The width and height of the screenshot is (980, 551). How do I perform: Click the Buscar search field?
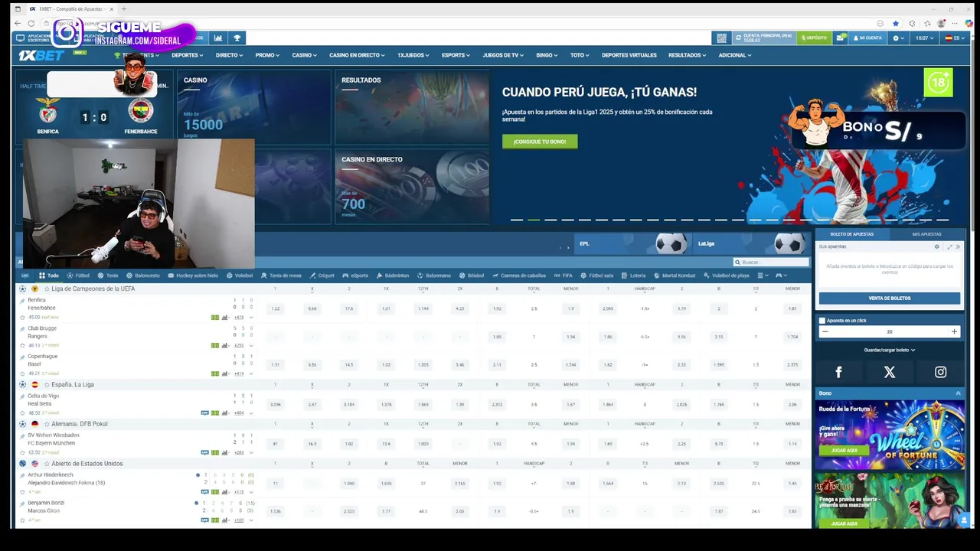coord(771,262)
